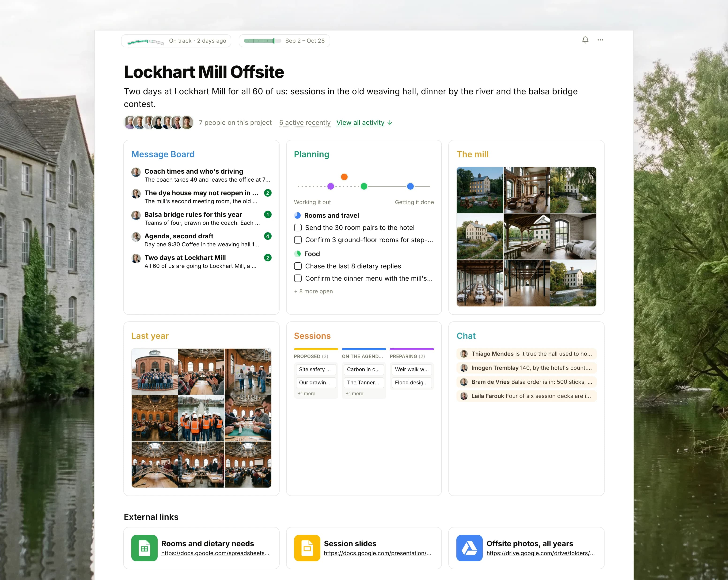The height and width of the screenshot is (580, 728).
Task: Check off Confirm the dinner menu task
Action: [x=298, y=278]
